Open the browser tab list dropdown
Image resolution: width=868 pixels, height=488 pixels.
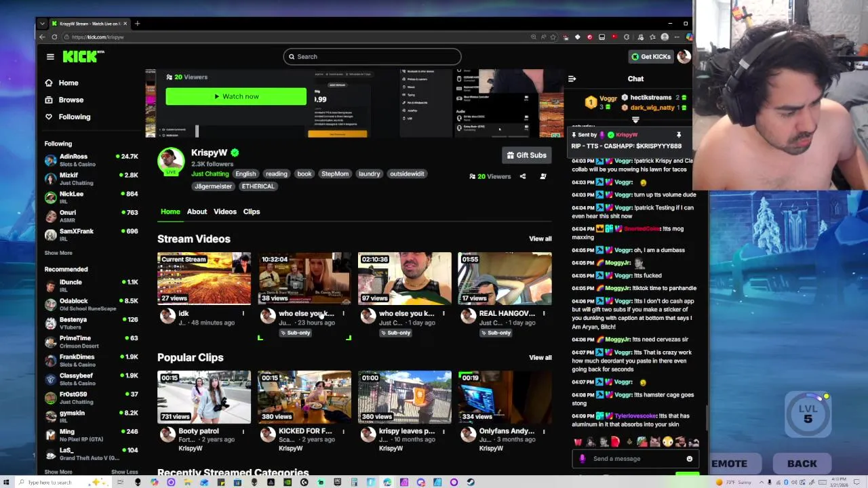click(x=42, y=24)
